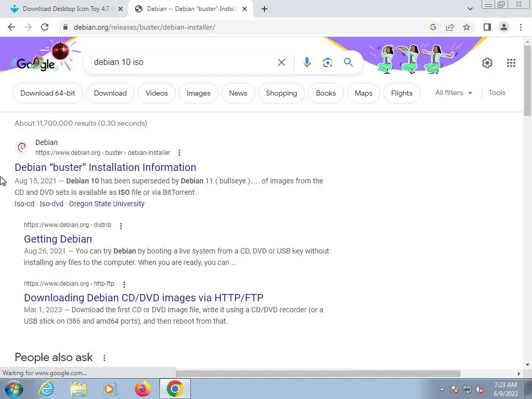Expand the All filters dropdown

pyautogui.click(x=454, y=92)
